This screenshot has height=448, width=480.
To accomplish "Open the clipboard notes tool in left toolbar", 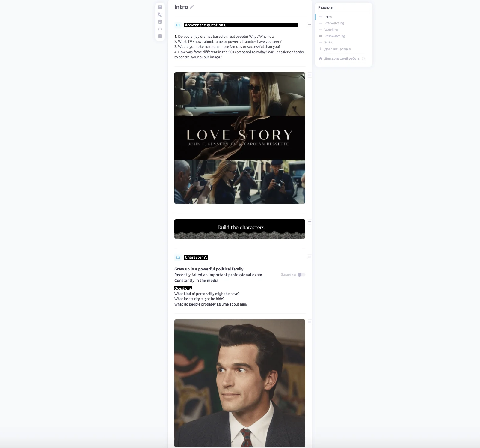I will coord(160,22).
